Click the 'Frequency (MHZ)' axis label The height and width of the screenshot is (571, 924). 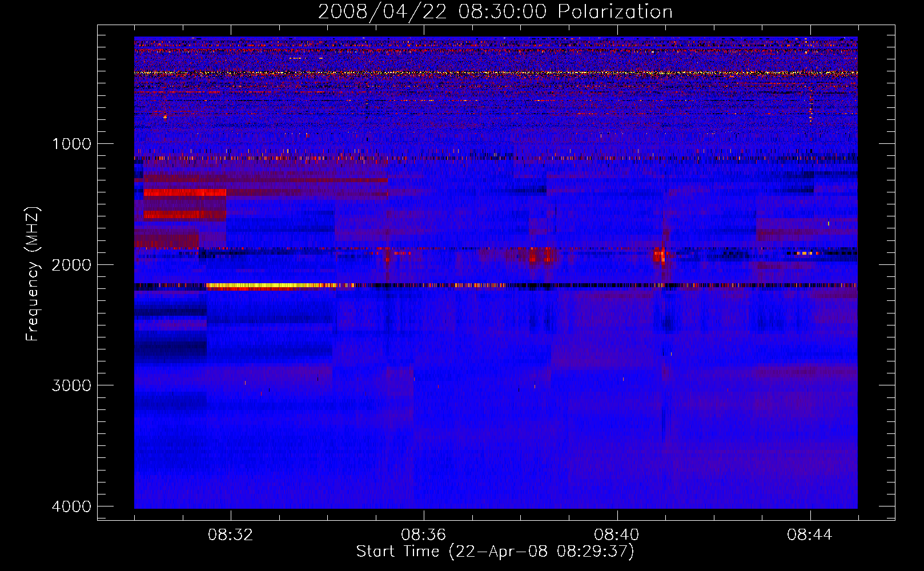[33, 274]
